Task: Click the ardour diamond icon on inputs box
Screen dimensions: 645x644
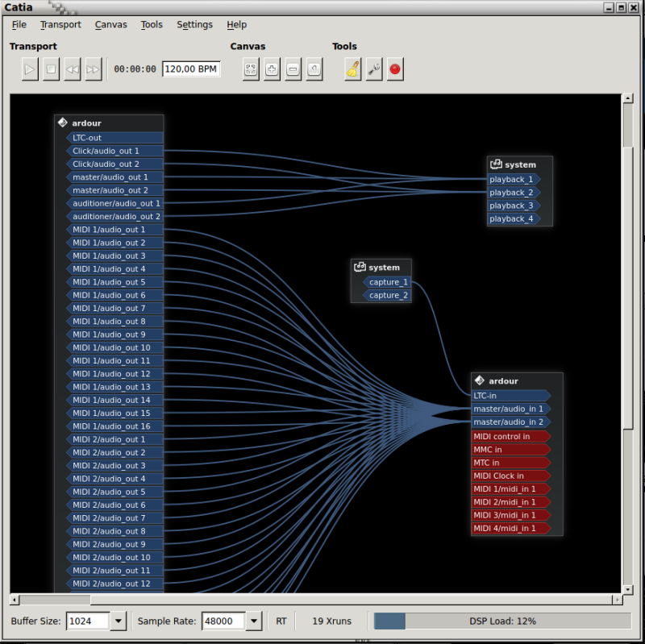Action: pos(479,380)
